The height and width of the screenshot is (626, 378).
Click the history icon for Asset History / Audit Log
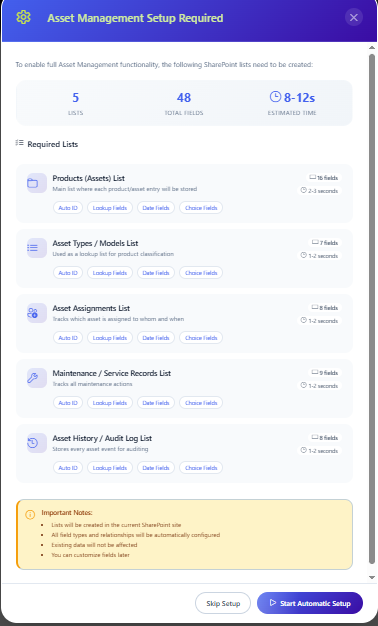[x=33, y=443]
